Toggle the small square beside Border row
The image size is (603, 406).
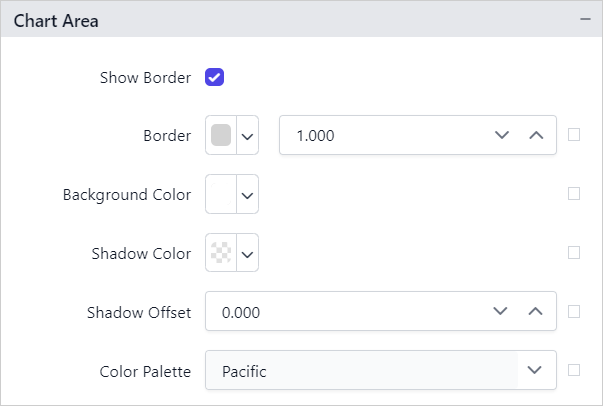coord(574,135)
